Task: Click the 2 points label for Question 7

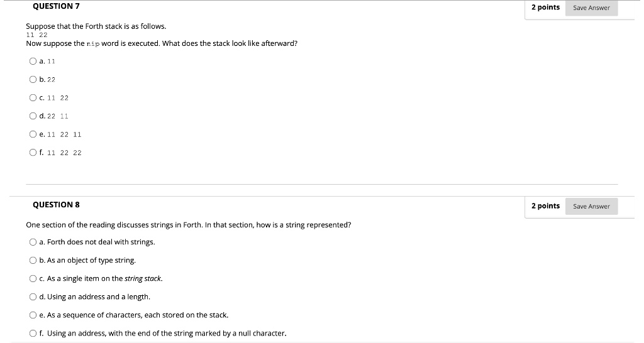Action: pyautogui.click(x=545, y=8)
